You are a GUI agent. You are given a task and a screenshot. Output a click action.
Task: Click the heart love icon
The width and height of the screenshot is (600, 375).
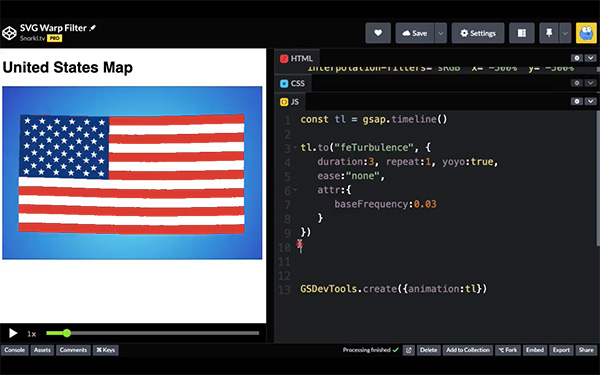[x=378, y=33]
